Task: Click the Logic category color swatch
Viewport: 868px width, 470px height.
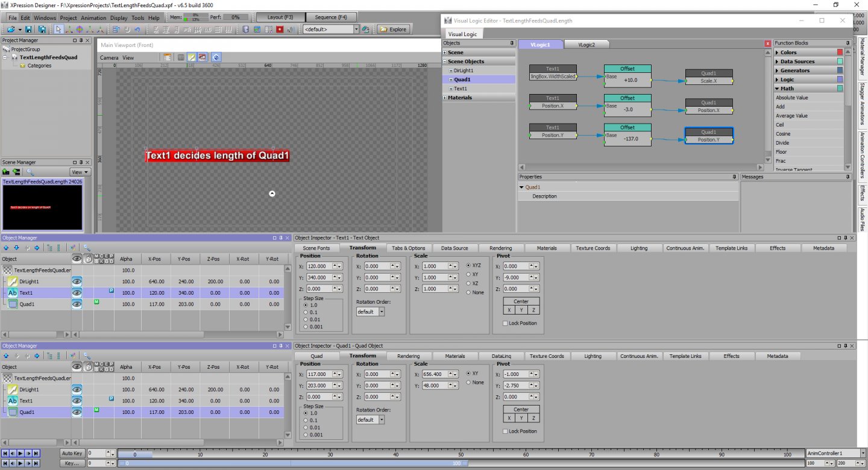Action: pos(840,80)
